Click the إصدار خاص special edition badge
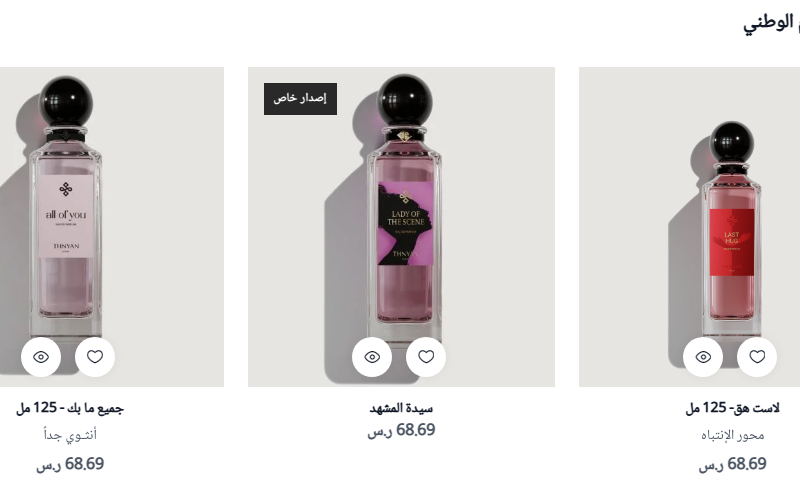800x480 pixels. click(x=300, y=98)
